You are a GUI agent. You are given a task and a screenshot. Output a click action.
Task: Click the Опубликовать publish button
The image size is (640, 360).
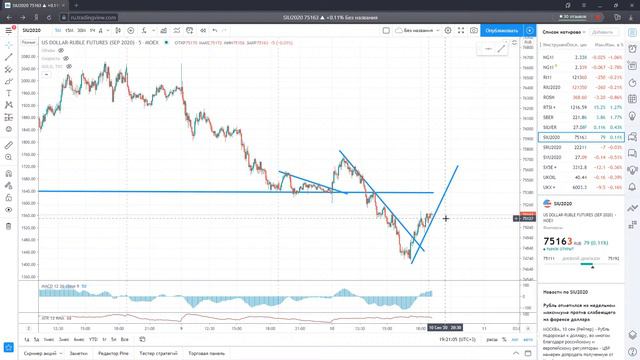[x=502, y=31]
